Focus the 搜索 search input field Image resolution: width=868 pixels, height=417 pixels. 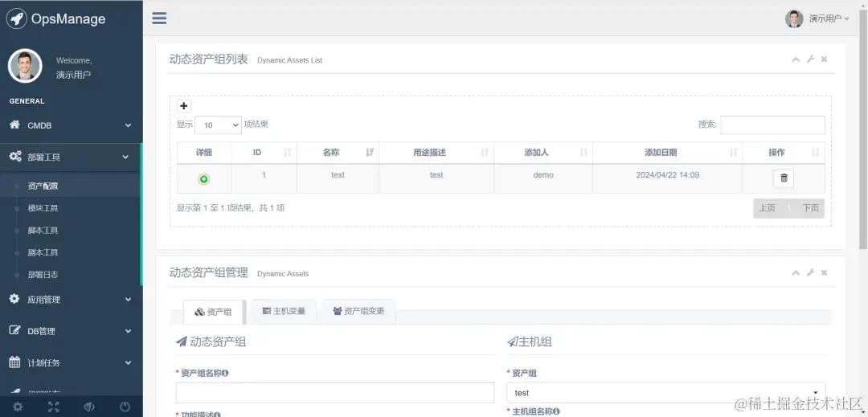772,125
